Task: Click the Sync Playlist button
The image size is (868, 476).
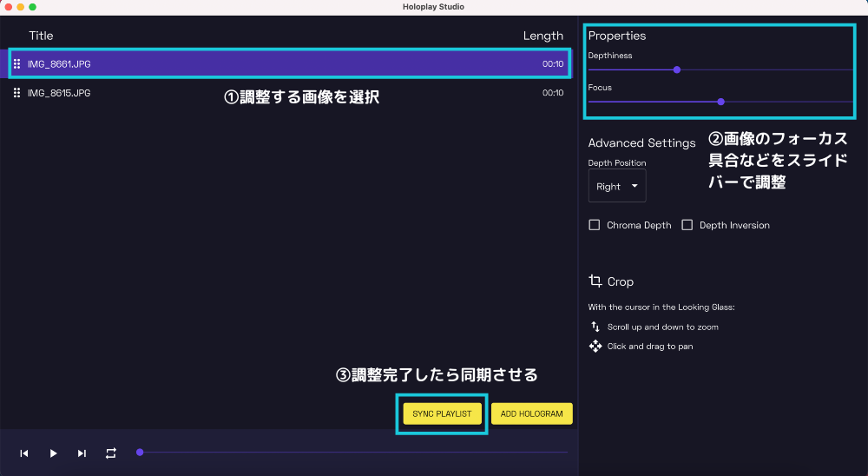Action: (x=442, y=413)
